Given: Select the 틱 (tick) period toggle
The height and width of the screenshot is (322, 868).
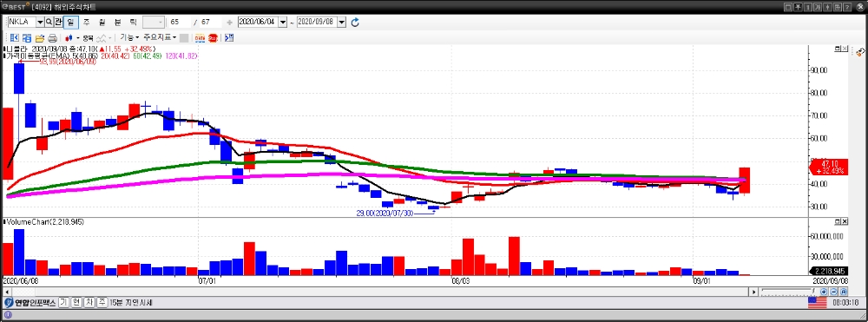Looking at the screenshot, I should point(133,22).
